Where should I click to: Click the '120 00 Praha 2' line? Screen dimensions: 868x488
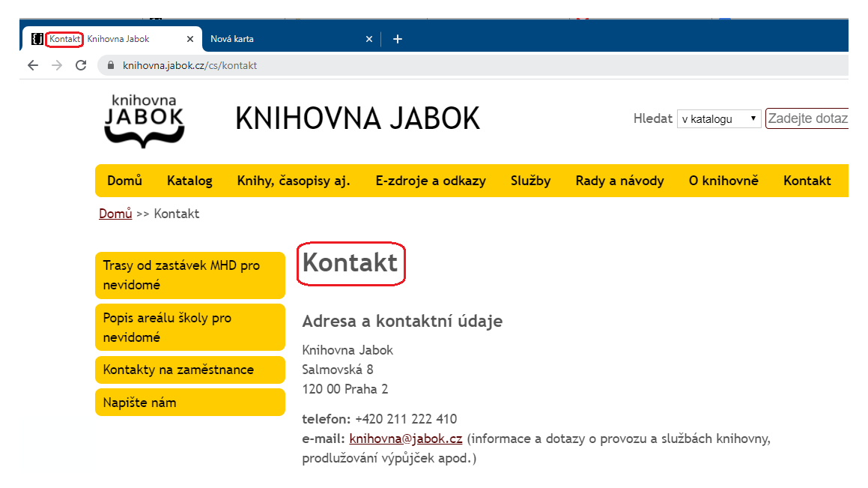pyautogui.click(x=345, y=389)
